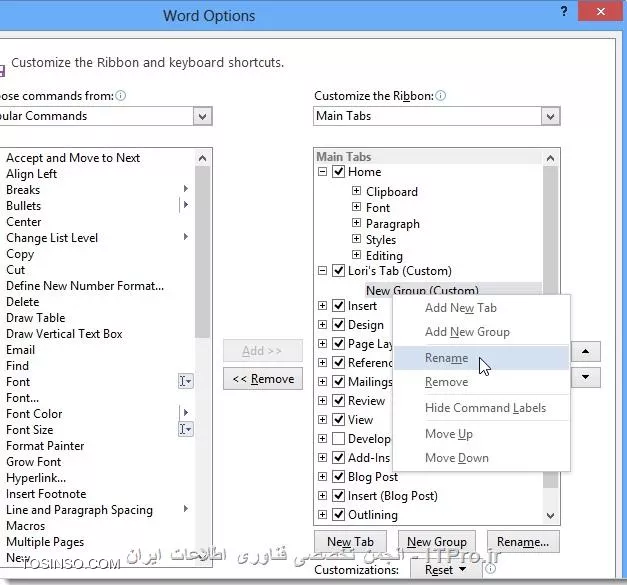The image size is (627, 585).
Task: Open the Popular Commands dropdown
Action: pos(202,116)
